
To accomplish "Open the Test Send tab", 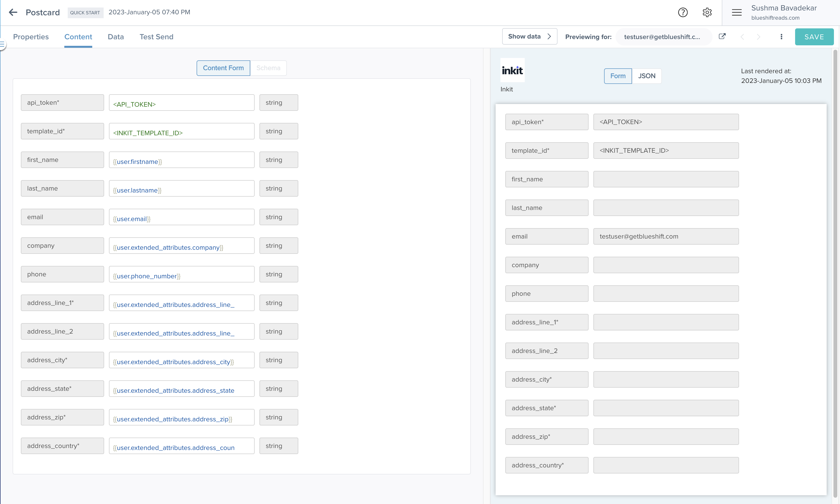I will click(156, 37).
